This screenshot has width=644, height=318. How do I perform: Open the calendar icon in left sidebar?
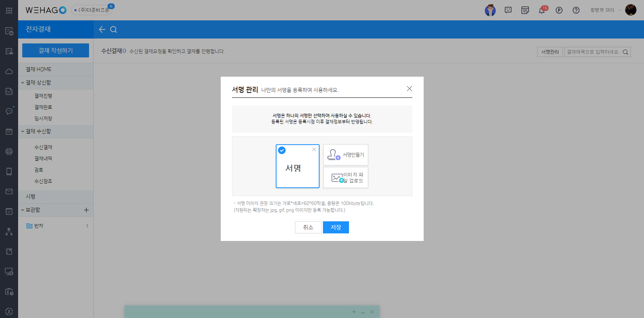[x=9, y=131]
